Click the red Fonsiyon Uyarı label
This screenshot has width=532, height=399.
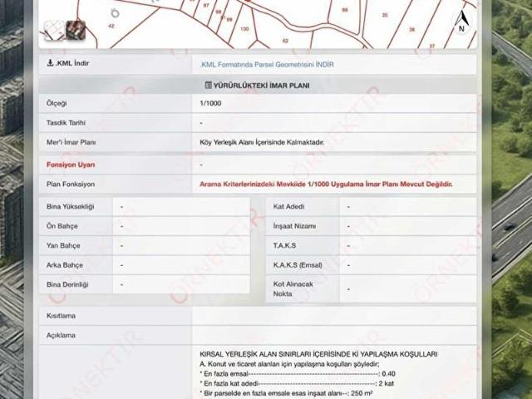pos(71,165)
